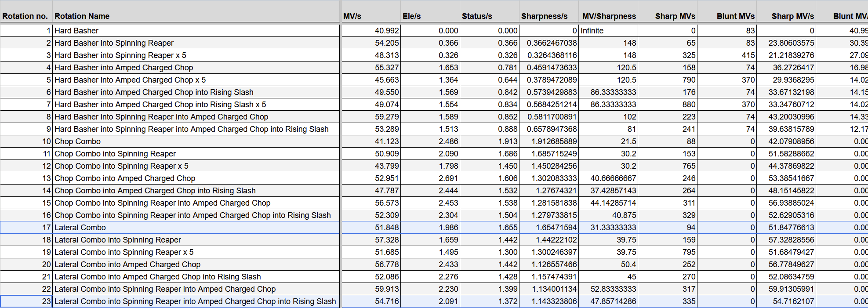Click 'Hard Basher into Amped Charged Chop x 5'
This screenshot has height=308, width=868.
coord(196,80)
